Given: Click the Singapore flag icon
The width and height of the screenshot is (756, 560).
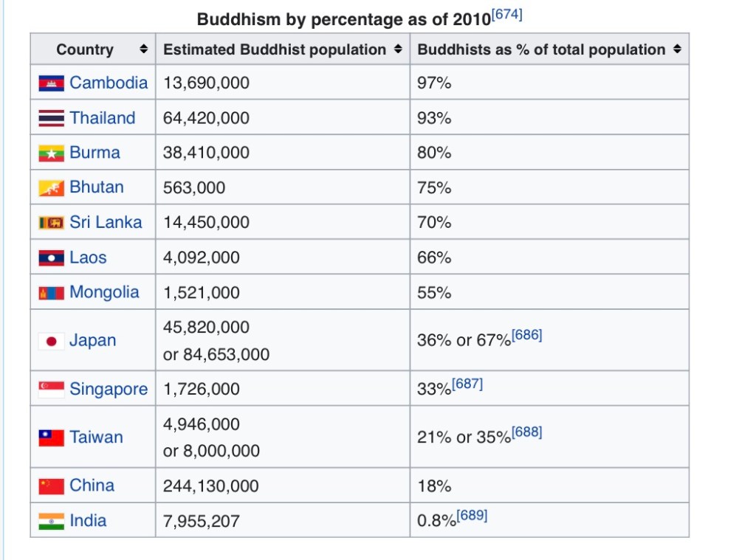Looking at the screenshot, I should pos(51,390).
